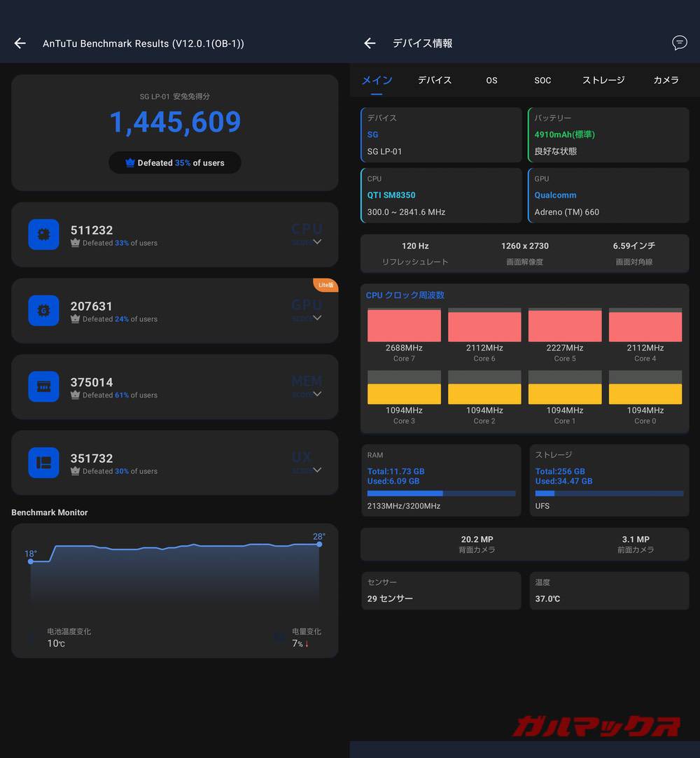Image resolution: width=700 pixels, height=758 pixels.
Task: Open the バッテリー 4910mAh card
Action: (x=608, y=135)
